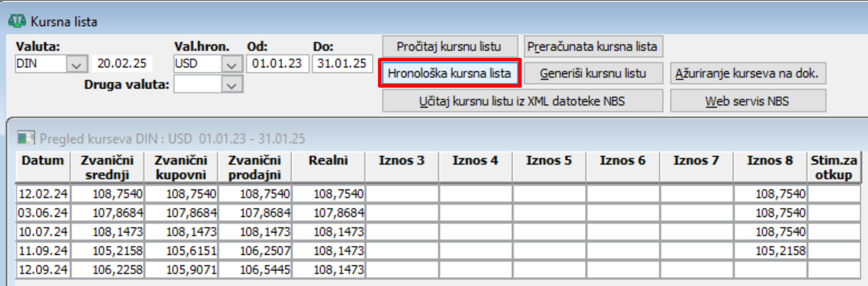
Task: Click the Iznos 8 column header
Action: pyautogui.click(x=770, y=167)
